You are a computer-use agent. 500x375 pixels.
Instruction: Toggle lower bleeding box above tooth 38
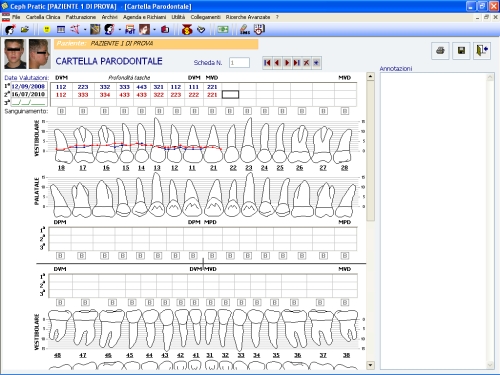click(x=345, y=303)
